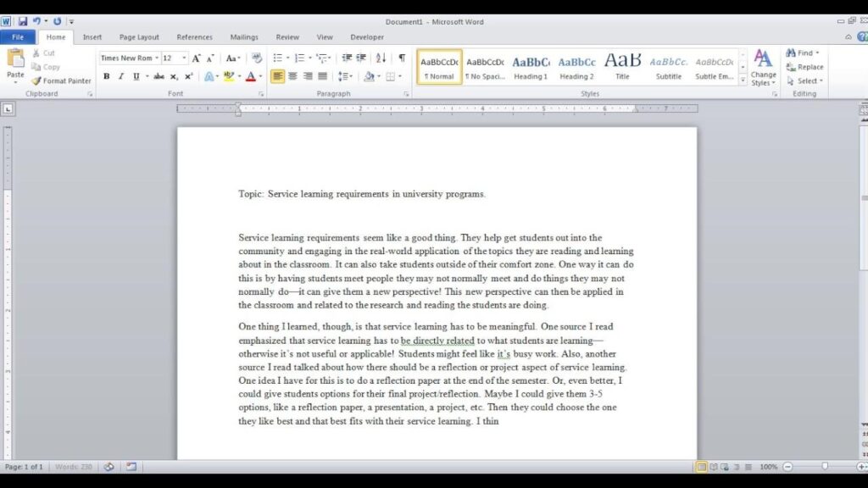Run spell check from the status bar
The width and height of the screenshot is (868, 488).
108,466
